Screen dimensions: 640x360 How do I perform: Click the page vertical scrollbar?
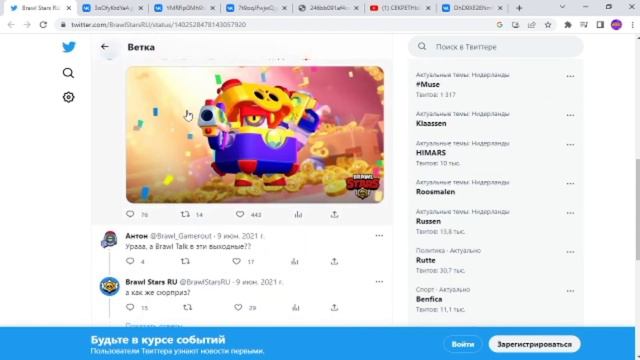coord(637,209)
